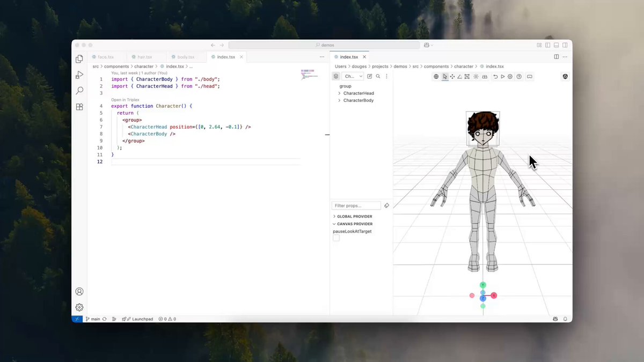Expand the CharacterBody tree node
The width and height of the screenshot is (644, 362).
click(x=339, y=100)
